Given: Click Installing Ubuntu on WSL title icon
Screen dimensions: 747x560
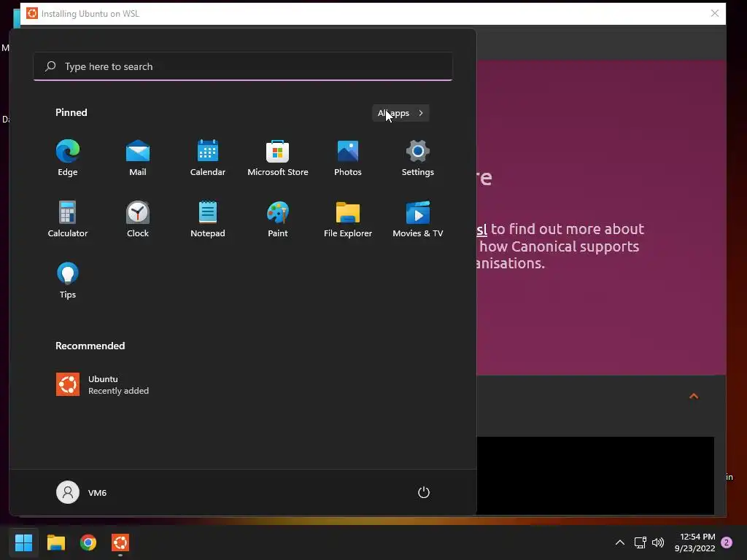Looking at the screenshot, I should coord(32,13).
